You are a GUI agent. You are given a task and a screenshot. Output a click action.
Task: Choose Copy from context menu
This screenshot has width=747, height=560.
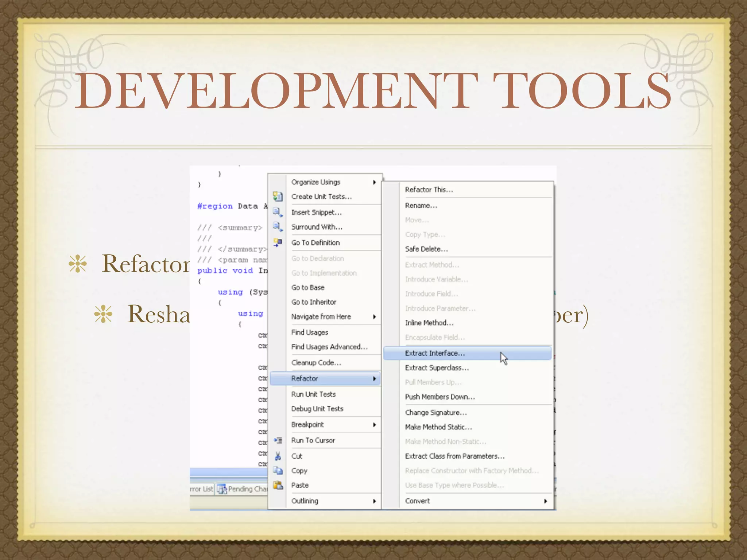(325, 471)
